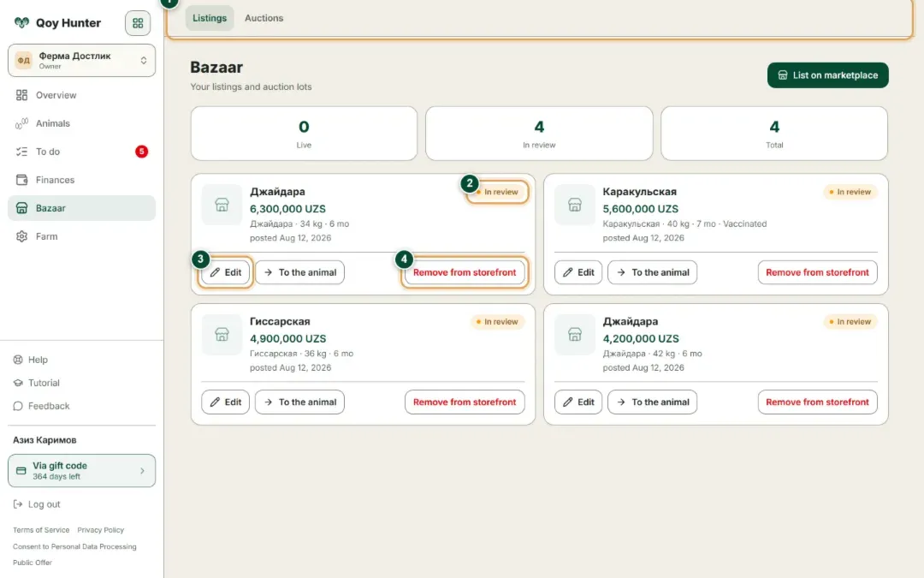The width and height of the screenshot is (924, 578).
Task: Click the Каракульская listing title
Action: pyautogui.click(x=639, y=192)
